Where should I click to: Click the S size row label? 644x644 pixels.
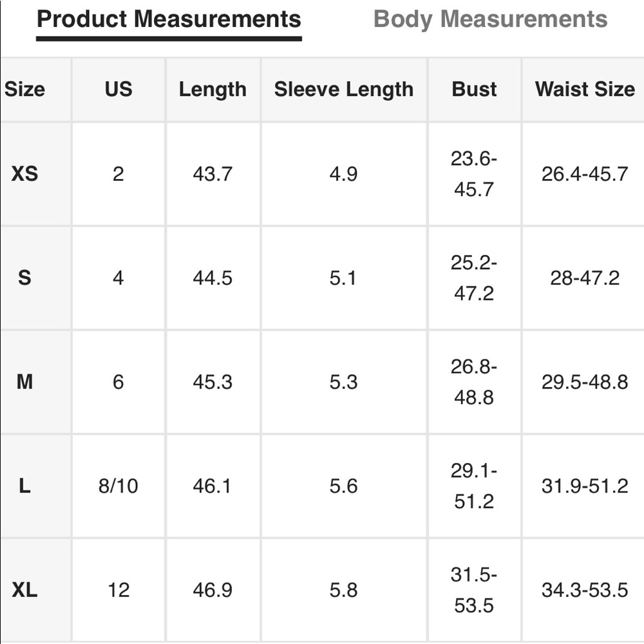(x=24, y=278)
